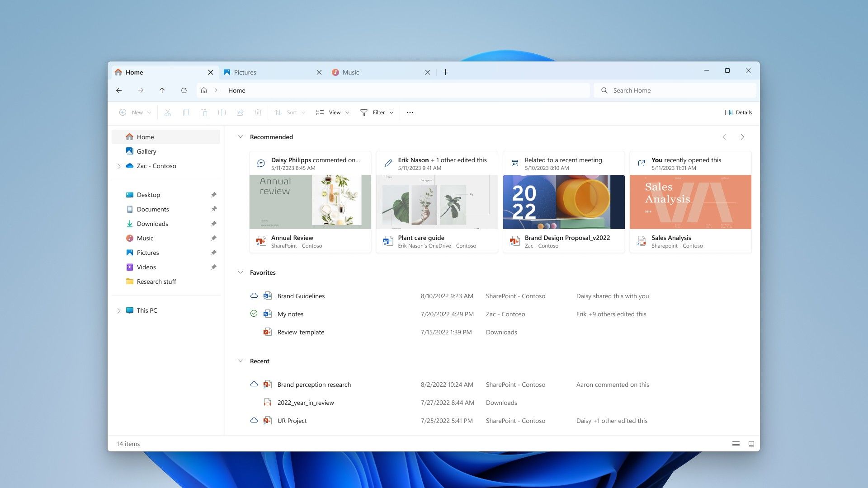Screen dimensions: 868x488
Task: Collapse the Favorites section
Action: click(241, 272)
